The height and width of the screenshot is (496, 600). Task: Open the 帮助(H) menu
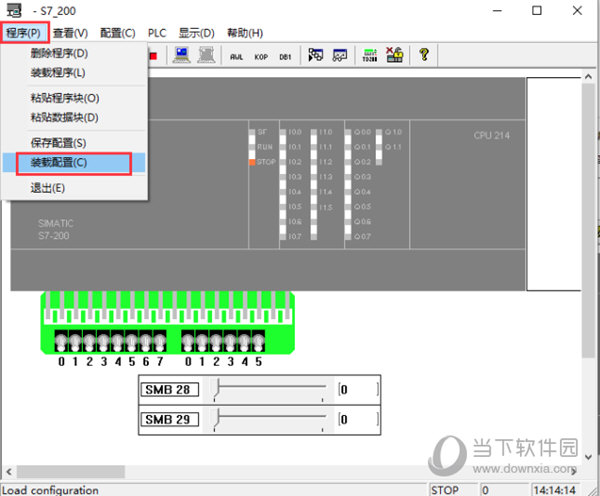coord(245,33)
